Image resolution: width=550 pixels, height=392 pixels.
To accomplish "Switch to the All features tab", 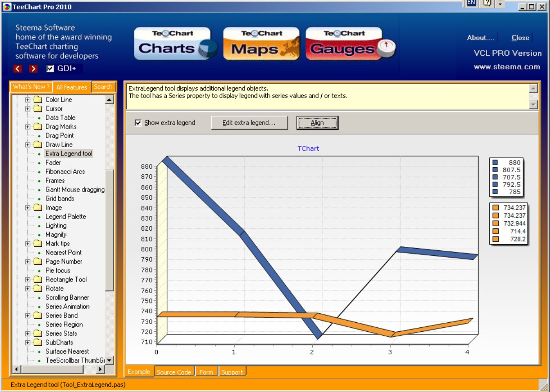I will pyautogui.click(x=72, y=87).
